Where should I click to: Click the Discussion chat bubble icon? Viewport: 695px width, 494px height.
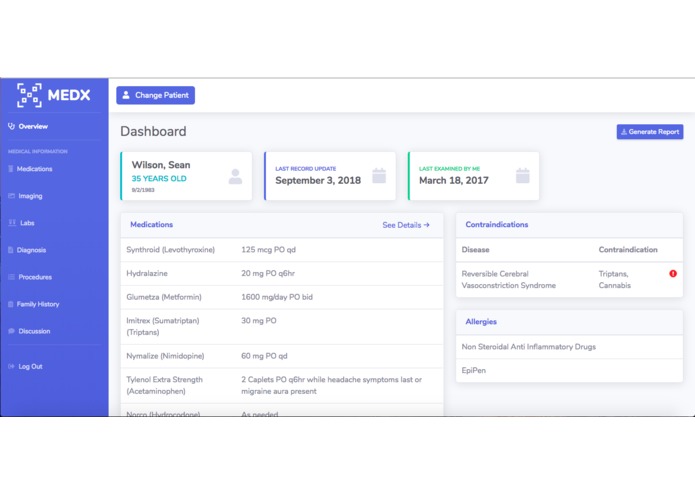pos(12,331)
